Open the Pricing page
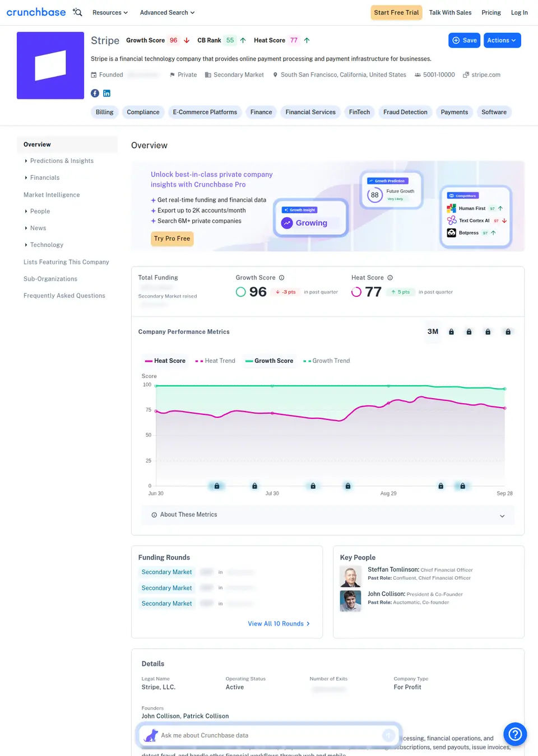This screenshot has width=538, height=756. pyautogui.click(x=491, y=13)
